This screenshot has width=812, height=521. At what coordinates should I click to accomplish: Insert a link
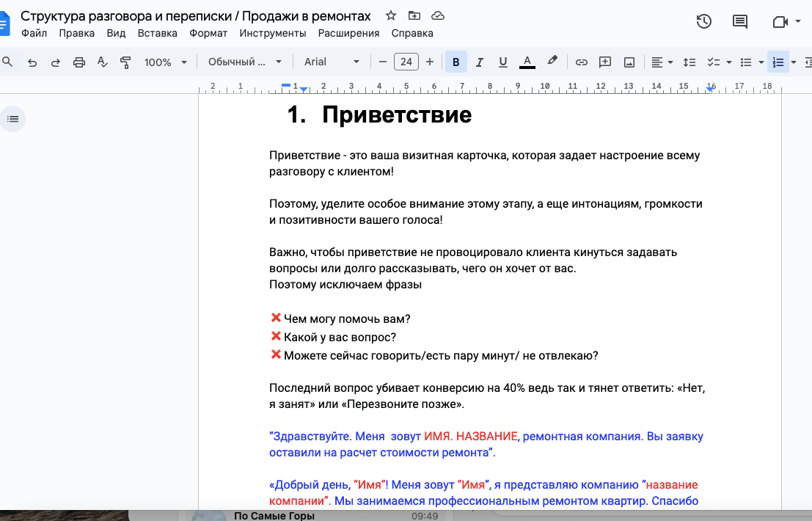click(582, 62)
